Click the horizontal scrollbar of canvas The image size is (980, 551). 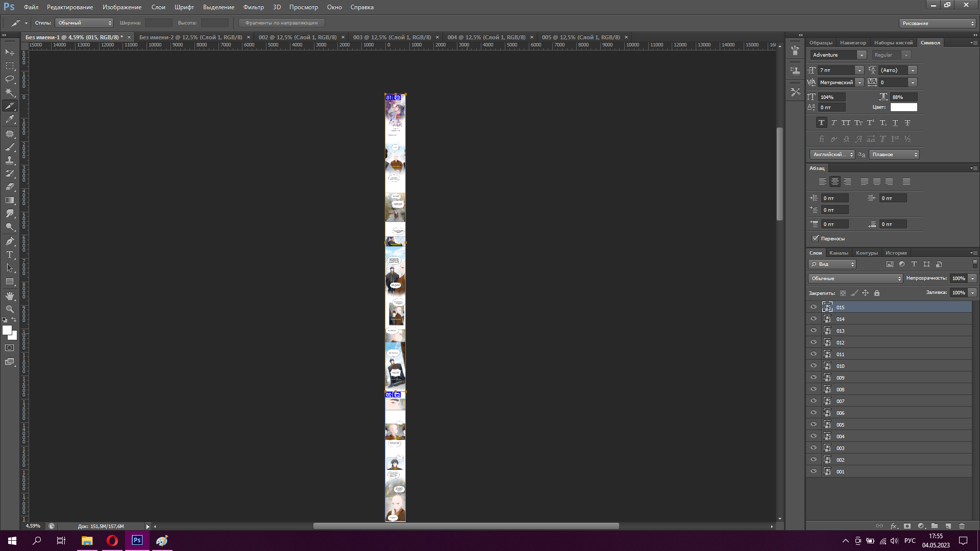click(x=465, y=526)
